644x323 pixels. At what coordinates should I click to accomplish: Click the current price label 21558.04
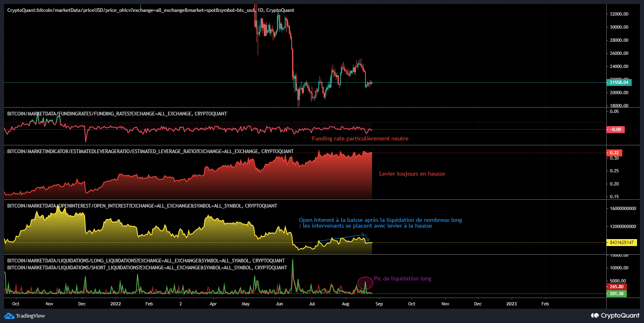click(x=619, y=82)
